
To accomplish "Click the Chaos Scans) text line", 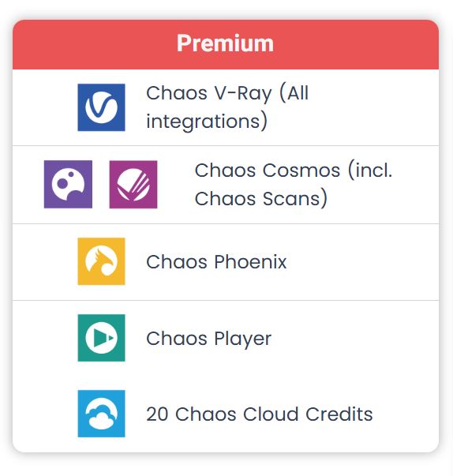I will point(261,199).
